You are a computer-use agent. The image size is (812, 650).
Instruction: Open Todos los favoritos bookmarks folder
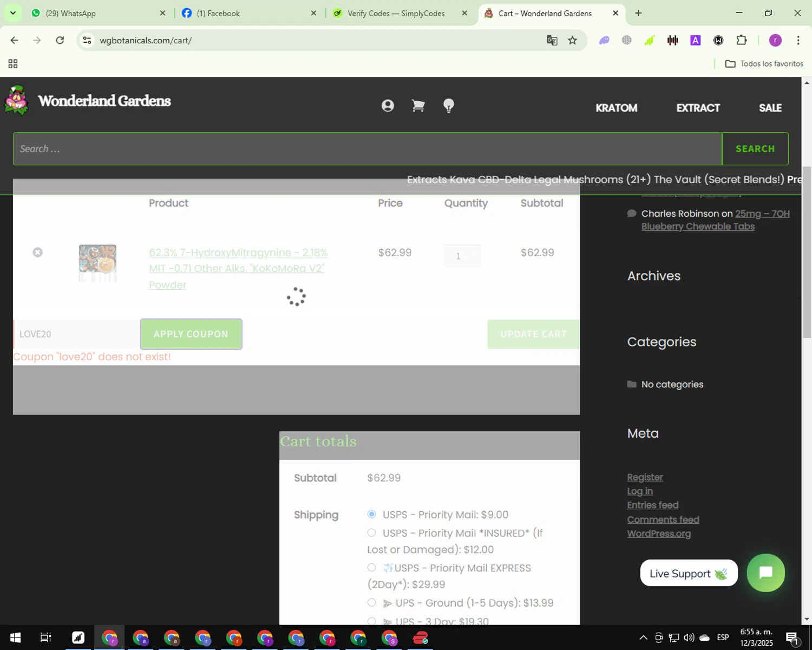[x=764, y=64]
